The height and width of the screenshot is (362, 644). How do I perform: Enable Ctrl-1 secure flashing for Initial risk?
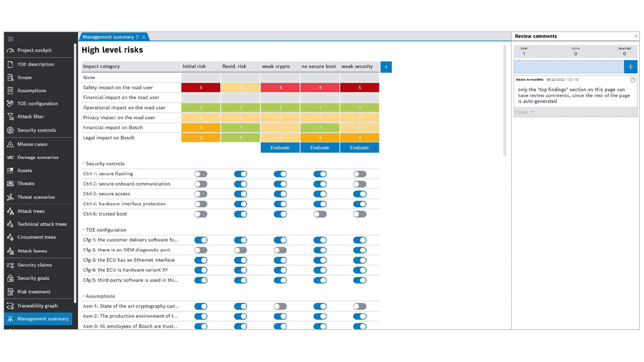201,174
